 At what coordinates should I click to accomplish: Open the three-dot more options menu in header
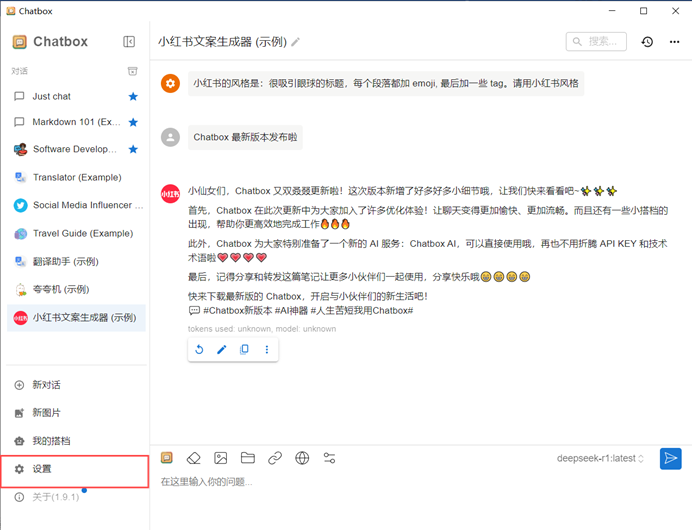click(x=674, y=41)
